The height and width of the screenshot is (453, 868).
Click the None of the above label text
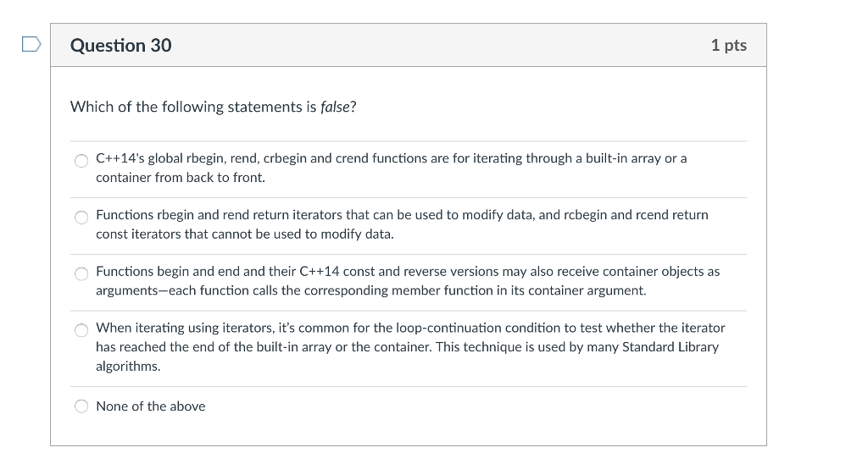151,406
